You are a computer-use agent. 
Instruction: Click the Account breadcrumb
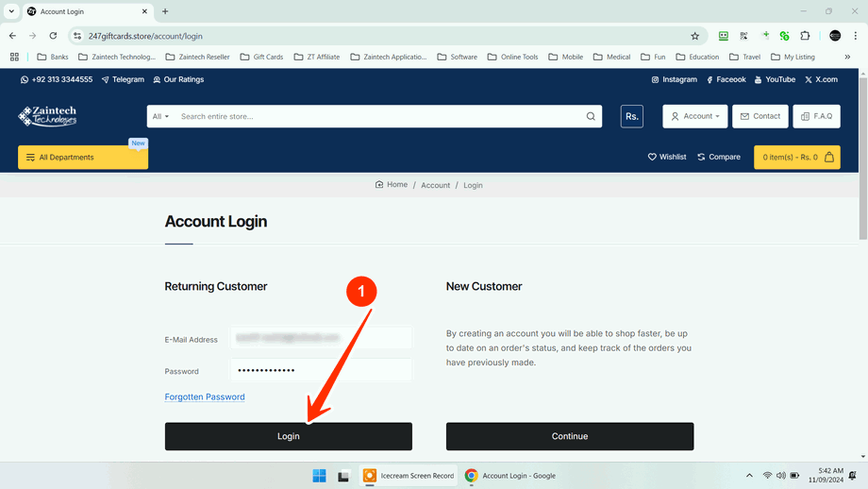click(x=435, y=186)
